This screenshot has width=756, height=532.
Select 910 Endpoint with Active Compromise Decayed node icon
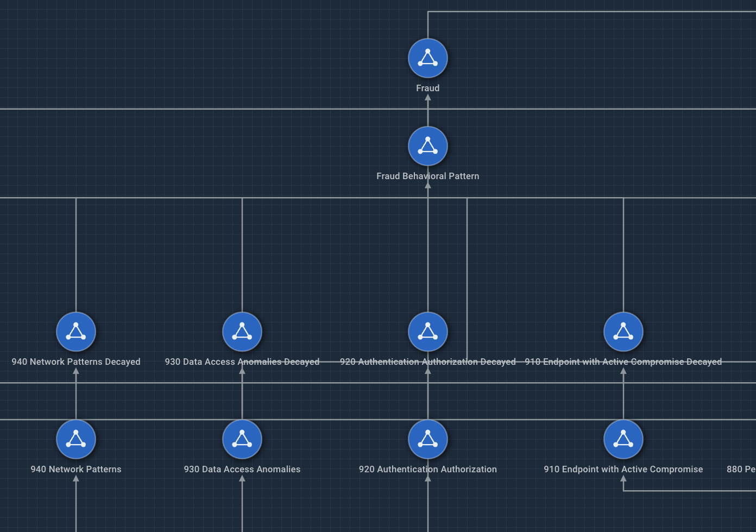click(x=623, y=332)
